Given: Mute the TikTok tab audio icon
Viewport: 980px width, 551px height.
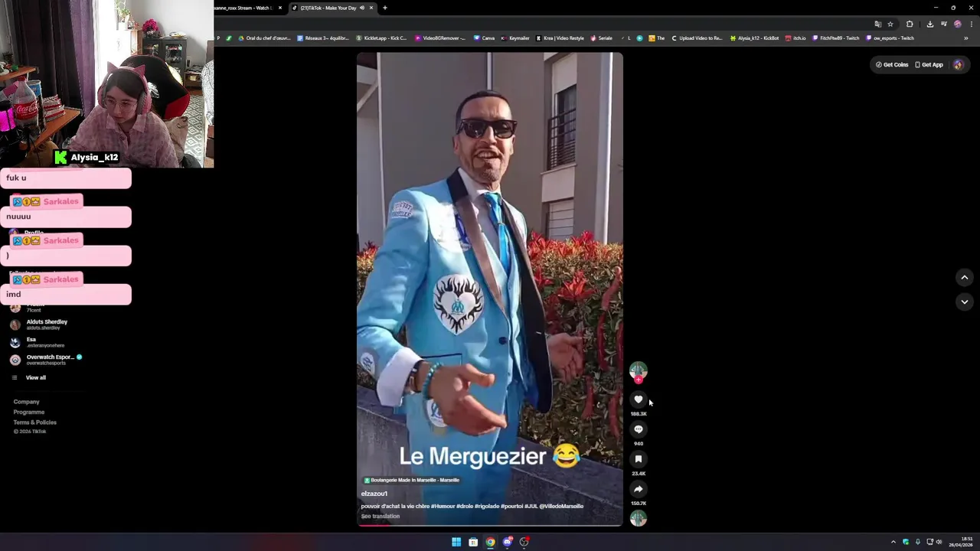Looking at the screenshot, I should pyautogui.click(x=362, y=8).
